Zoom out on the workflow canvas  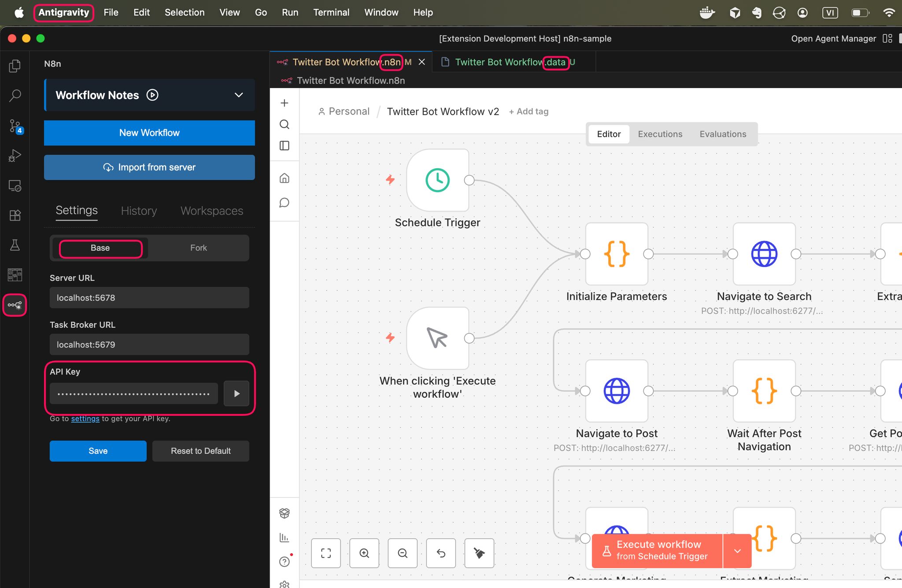403,553
